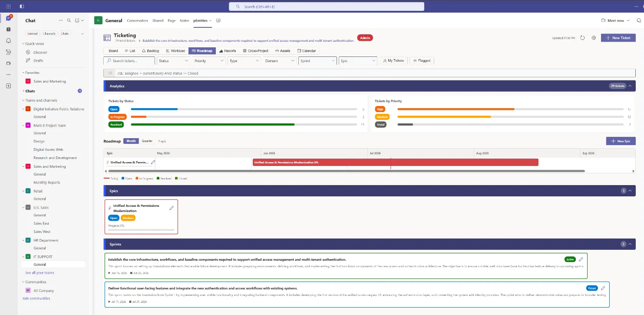Click the add apps plus icon in rail
The image size is (644, 315).
coord(8,86)
